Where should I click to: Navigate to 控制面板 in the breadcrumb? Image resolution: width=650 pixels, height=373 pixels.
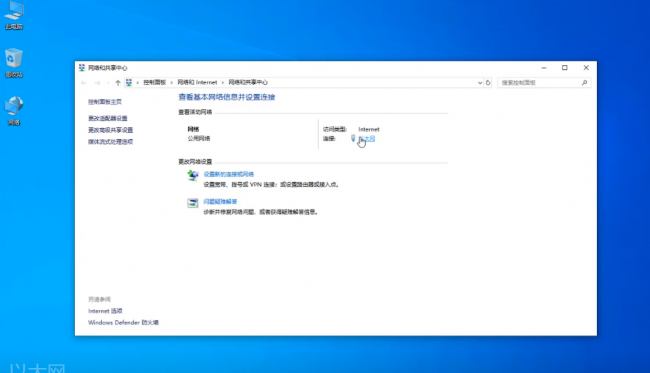click(155, 82)
